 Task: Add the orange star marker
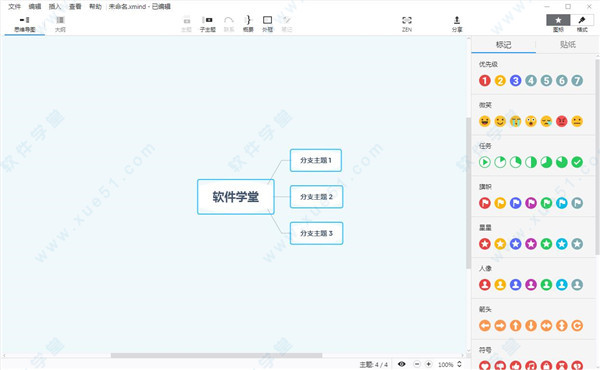coord(500,244)
